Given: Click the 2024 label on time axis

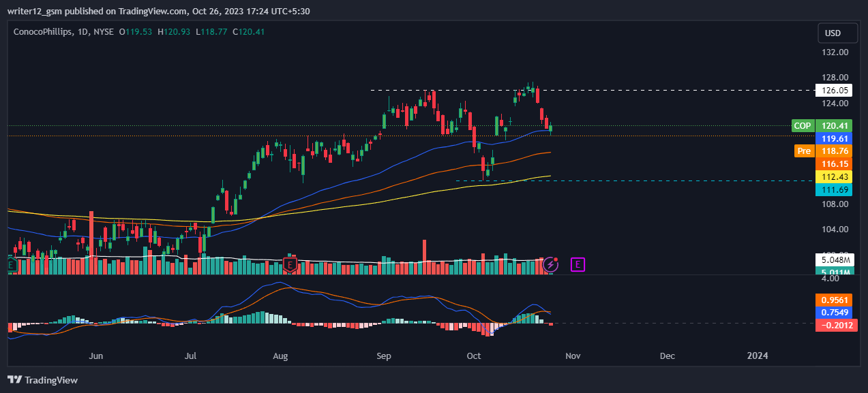Looking at the screenshot, I should click(x=758, y=356).
